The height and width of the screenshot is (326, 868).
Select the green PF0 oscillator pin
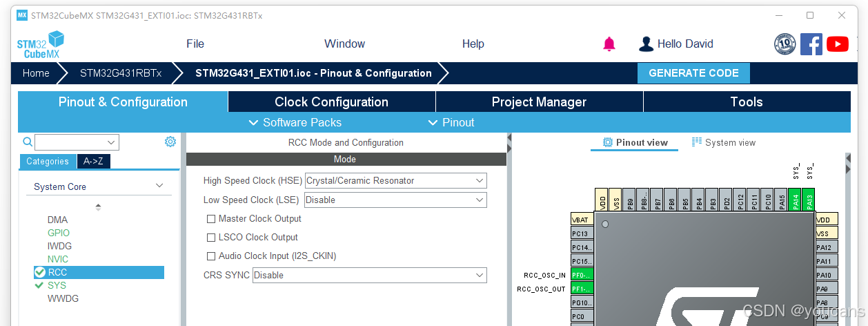582,275
